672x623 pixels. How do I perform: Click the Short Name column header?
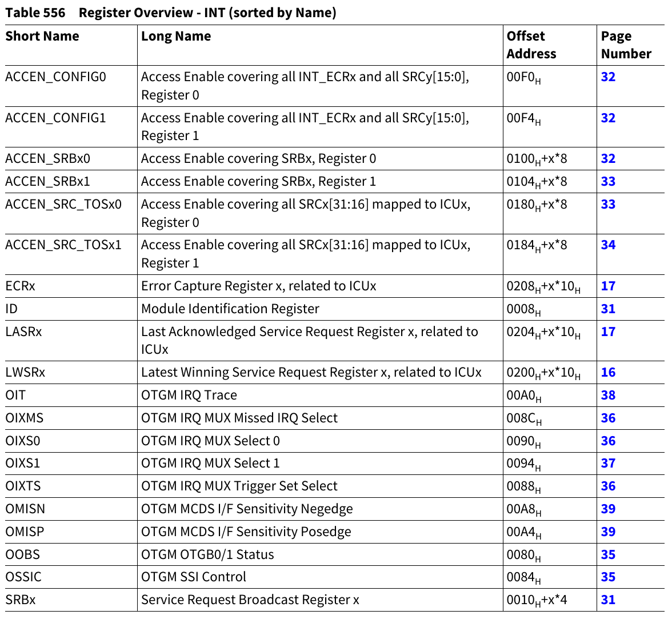42,37
